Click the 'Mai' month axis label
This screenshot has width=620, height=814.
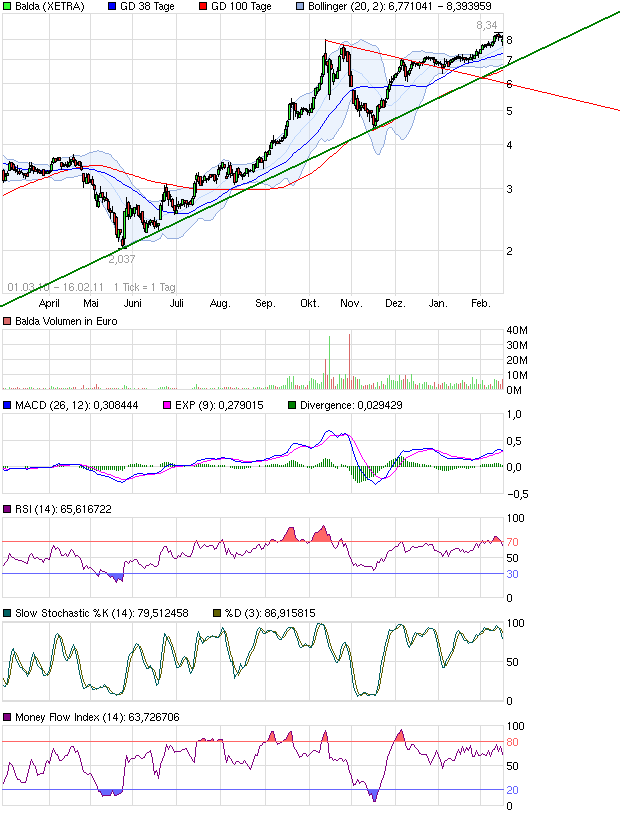point(90,303)
